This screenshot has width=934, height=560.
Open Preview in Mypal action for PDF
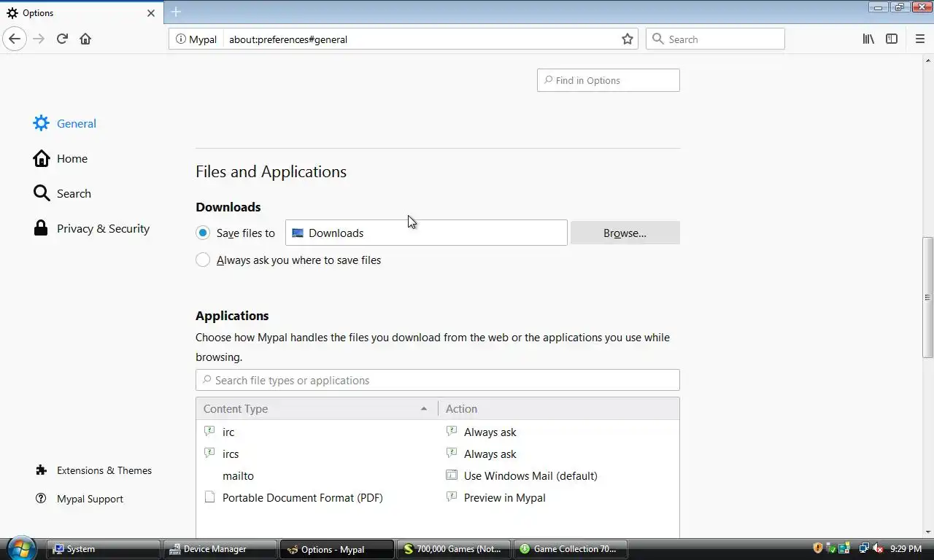(504, 497)
